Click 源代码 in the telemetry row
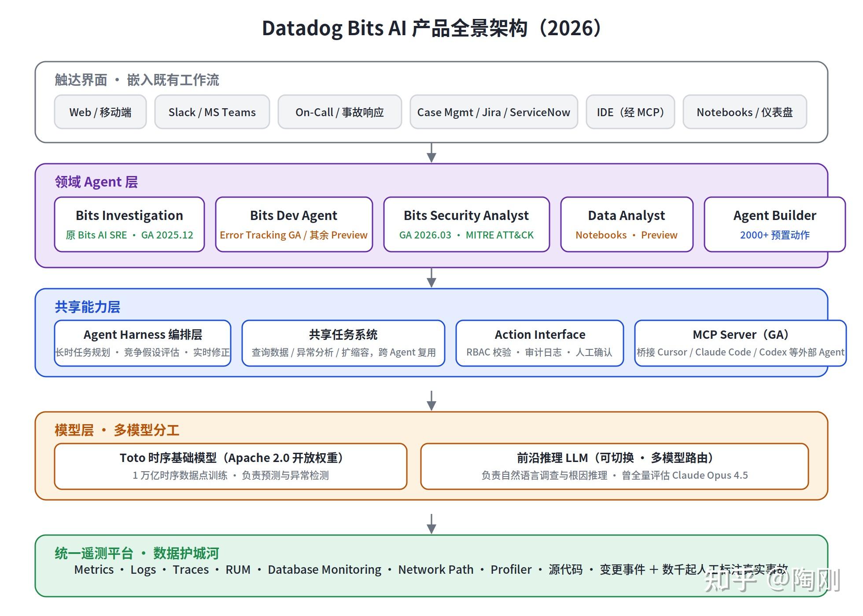Screen dimensions: 863x616 [565, 570]
